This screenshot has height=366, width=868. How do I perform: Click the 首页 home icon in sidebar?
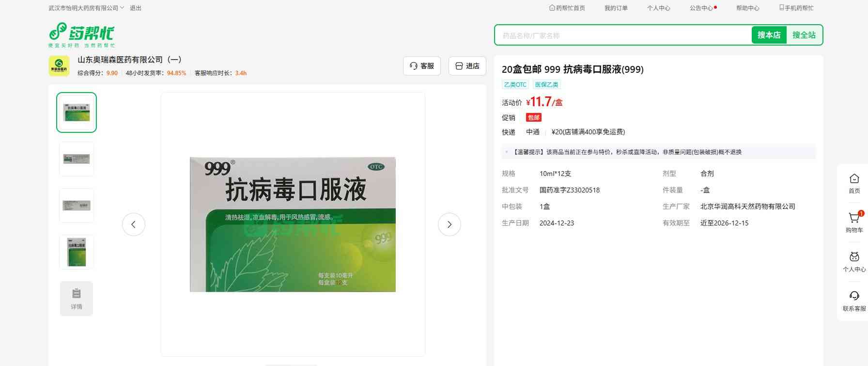click(854, 179)
